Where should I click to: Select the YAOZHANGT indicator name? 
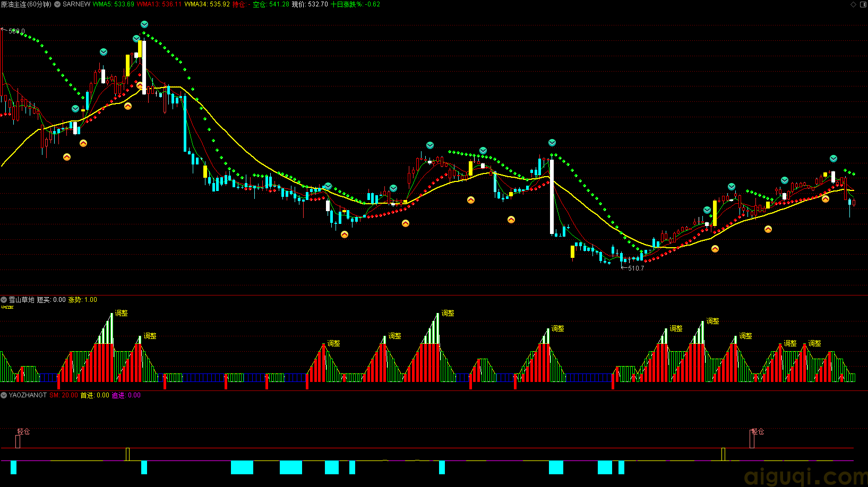point(28,395)
